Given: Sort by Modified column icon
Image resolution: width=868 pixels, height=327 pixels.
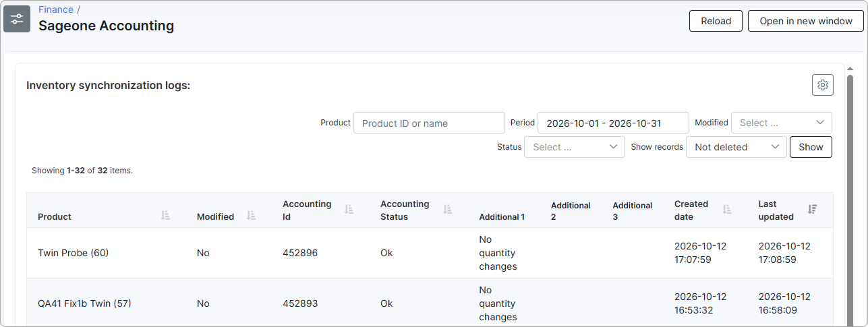Looking at the screenshot, I should (x=252, y=216).
